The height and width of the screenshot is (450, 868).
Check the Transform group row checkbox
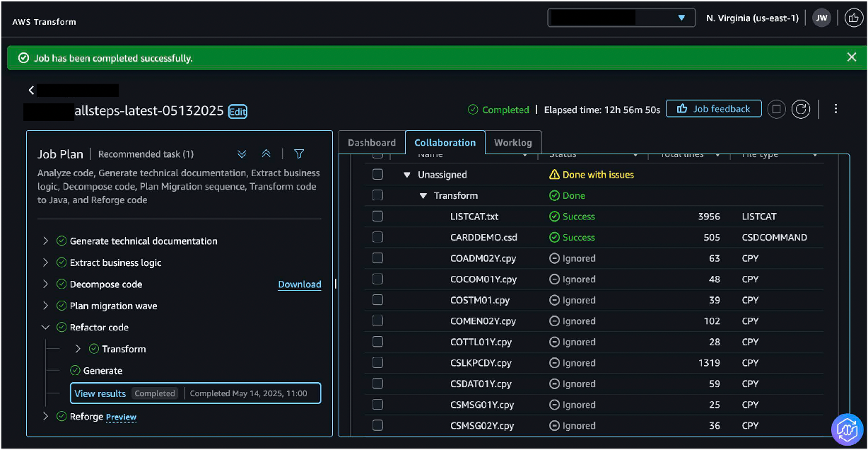[377, 195]
